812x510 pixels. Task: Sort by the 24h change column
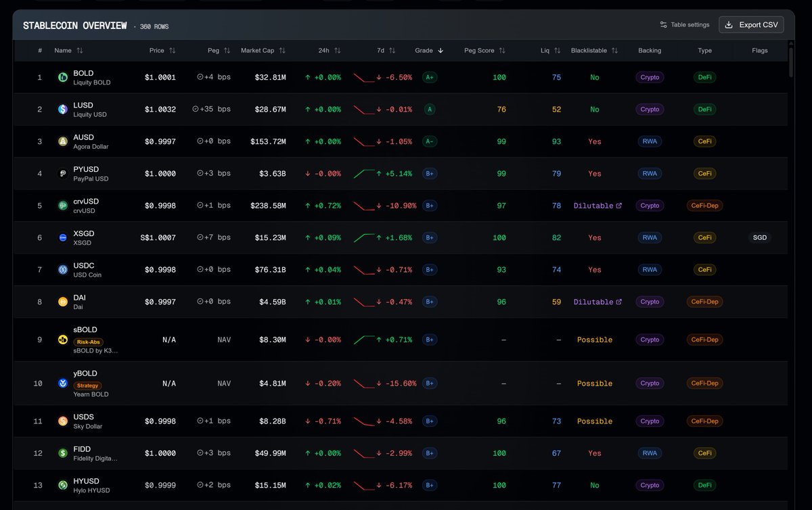click(x=330, y=51)
